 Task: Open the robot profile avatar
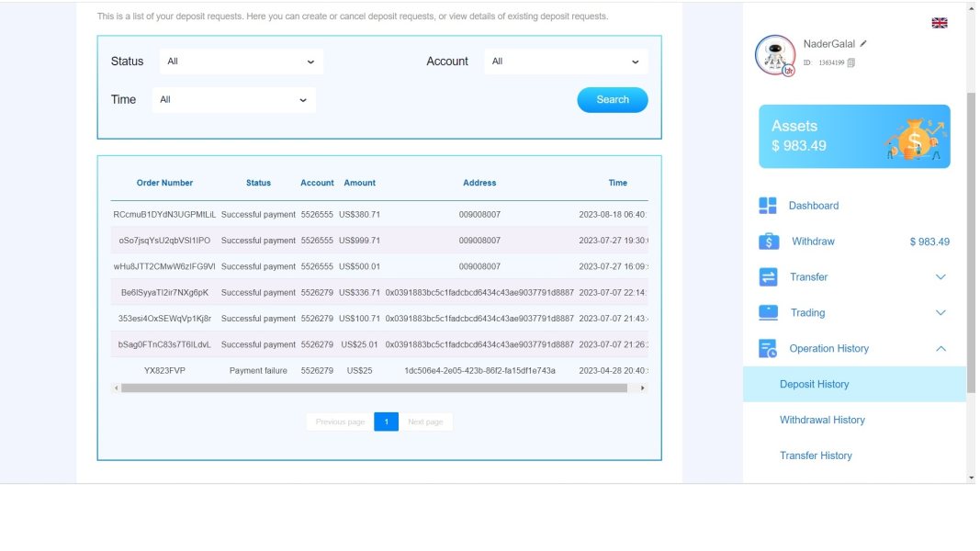click(x=775, y=55)
